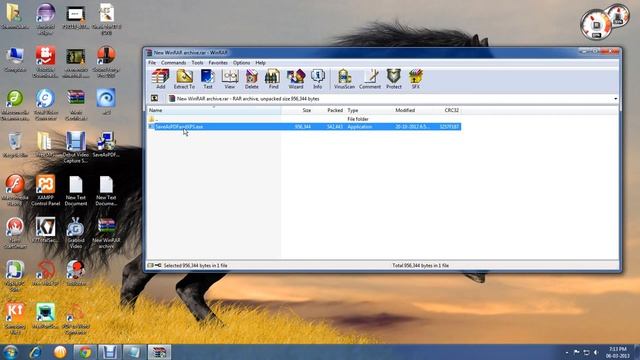Open the Find files tool

[273, 79]
